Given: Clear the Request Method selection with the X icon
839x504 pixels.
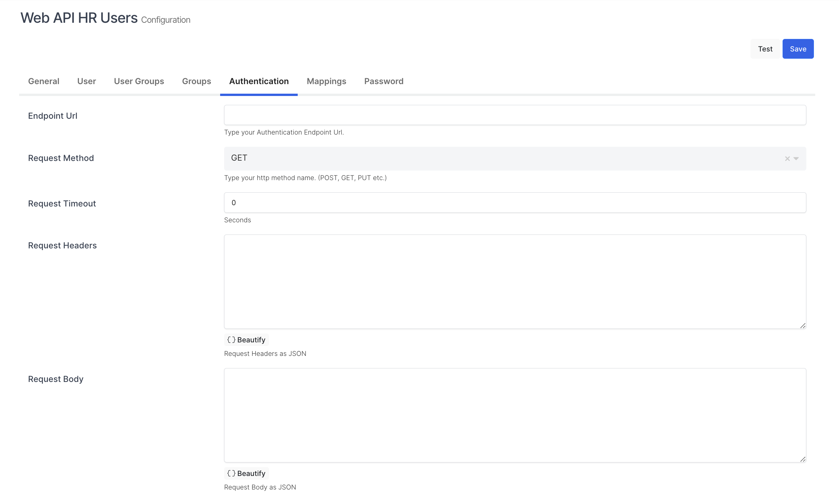Looking at the screenshot, I should click(787, 159).
